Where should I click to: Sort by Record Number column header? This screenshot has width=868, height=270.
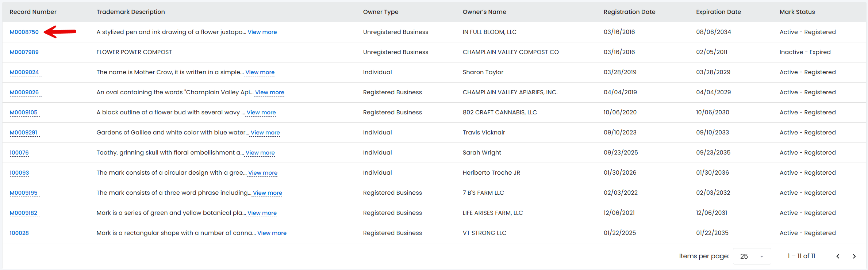[33, 12]
